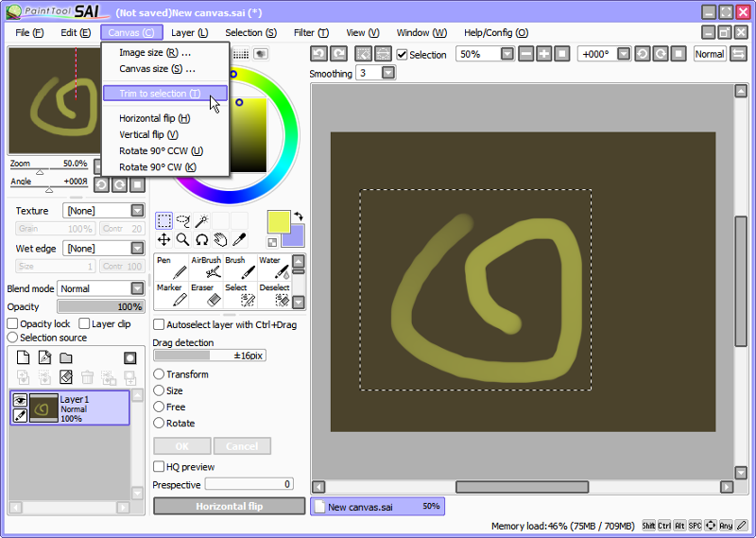This screenshot has height=538, width=756.
Task: Select the Lasso tool
Action: pyautogui.click(x=182, y=221)
